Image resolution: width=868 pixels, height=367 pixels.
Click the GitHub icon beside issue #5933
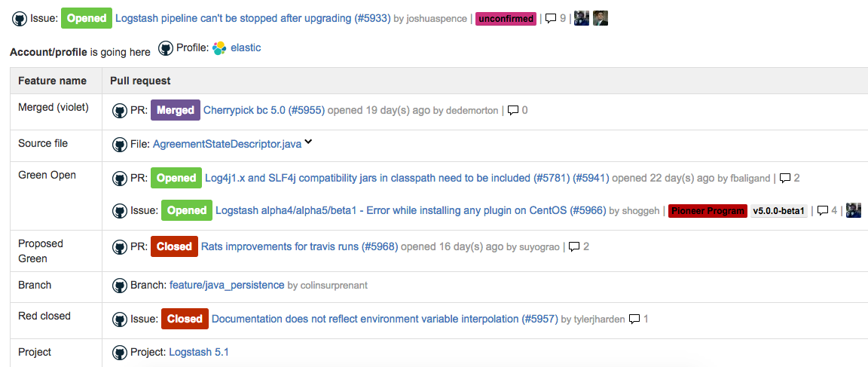click(x=20, y=18)
